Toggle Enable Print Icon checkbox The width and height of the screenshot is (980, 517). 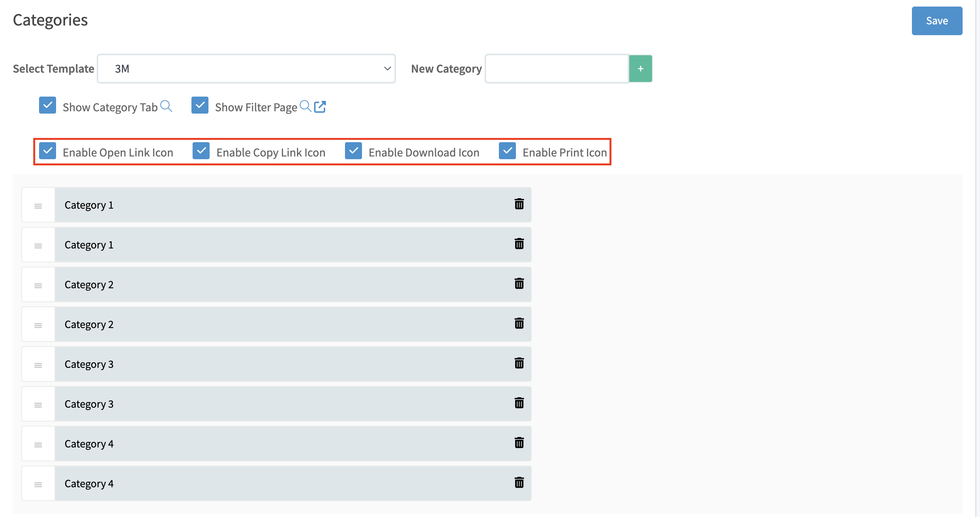pos(507,151)
